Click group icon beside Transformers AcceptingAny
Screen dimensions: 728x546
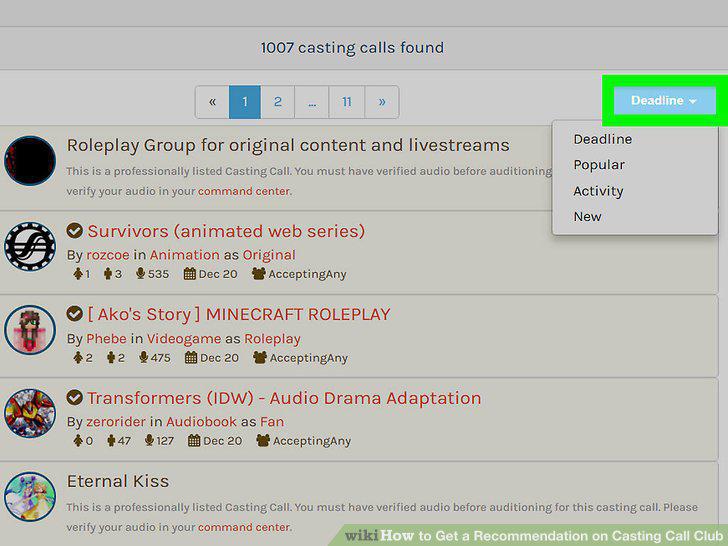(x=263, y=440)
